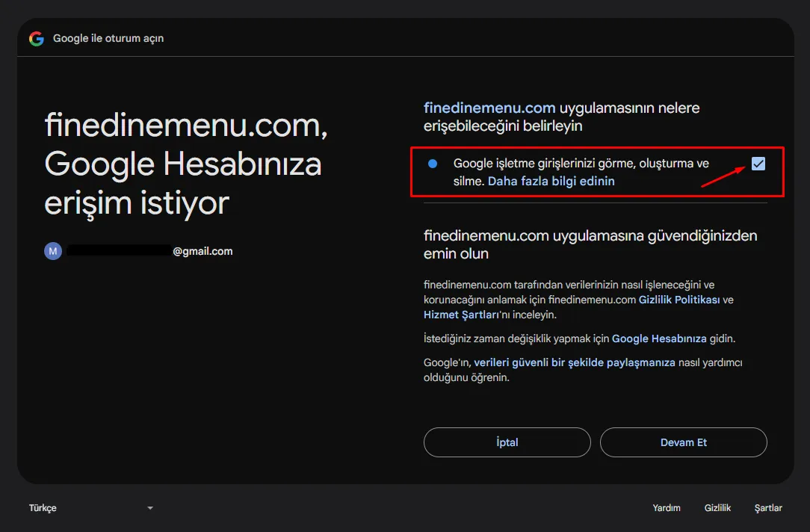This screenshot has height=532, width=810.
Task: Click the @gmail.com account email text
Action: point(202,251)
